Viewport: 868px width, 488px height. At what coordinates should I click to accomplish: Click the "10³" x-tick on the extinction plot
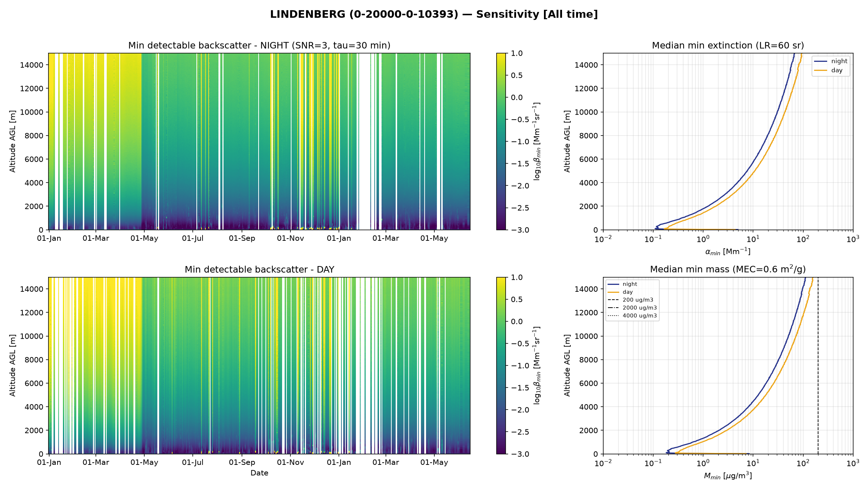(x=853, y=239)
